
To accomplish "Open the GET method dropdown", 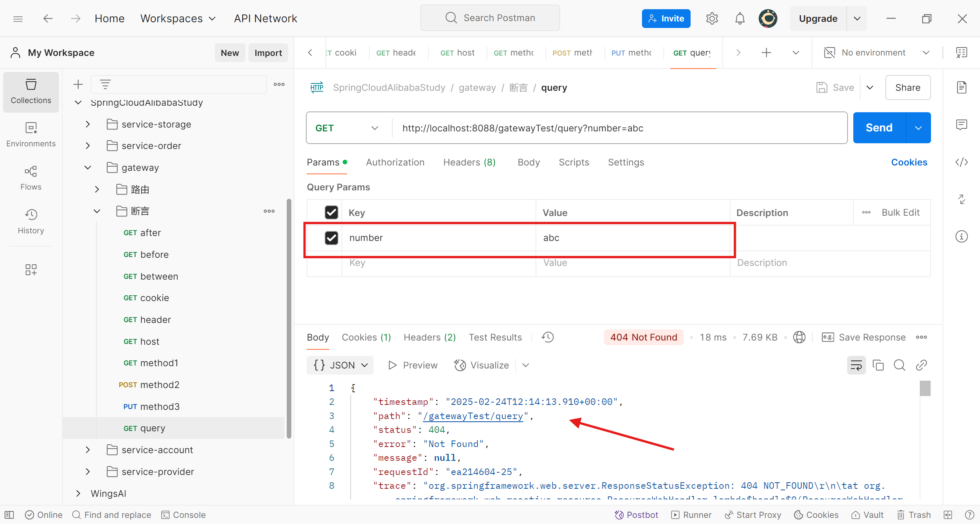I will [x=346, y=128].
